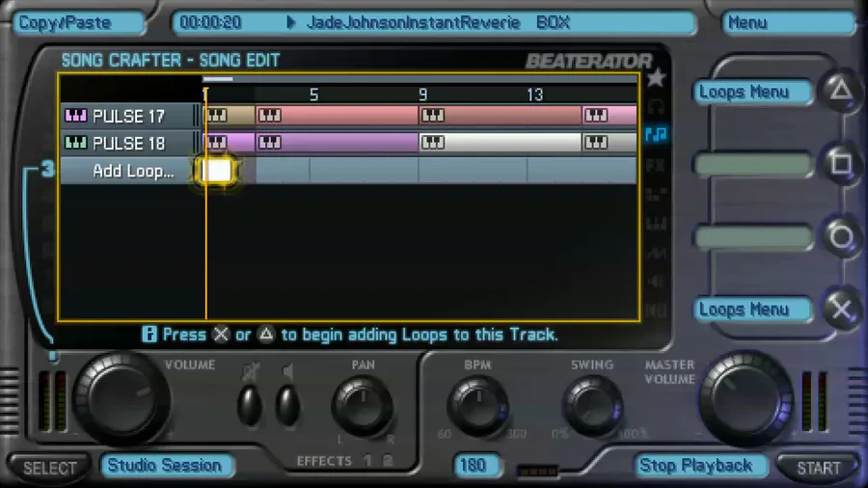The height and width of the screenshot is (488, 868).
Task: Select the speaker icon in the sidebar
Action: tap(656, 282)
